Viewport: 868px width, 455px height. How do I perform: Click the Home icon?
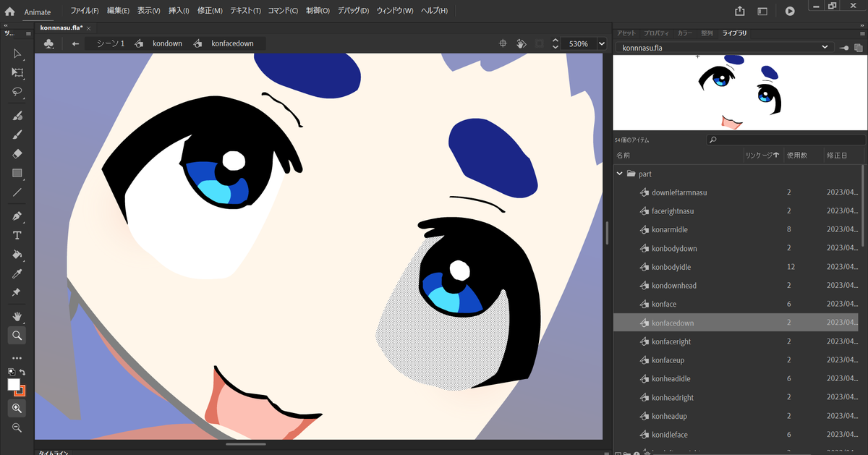(x=9, y=12)
